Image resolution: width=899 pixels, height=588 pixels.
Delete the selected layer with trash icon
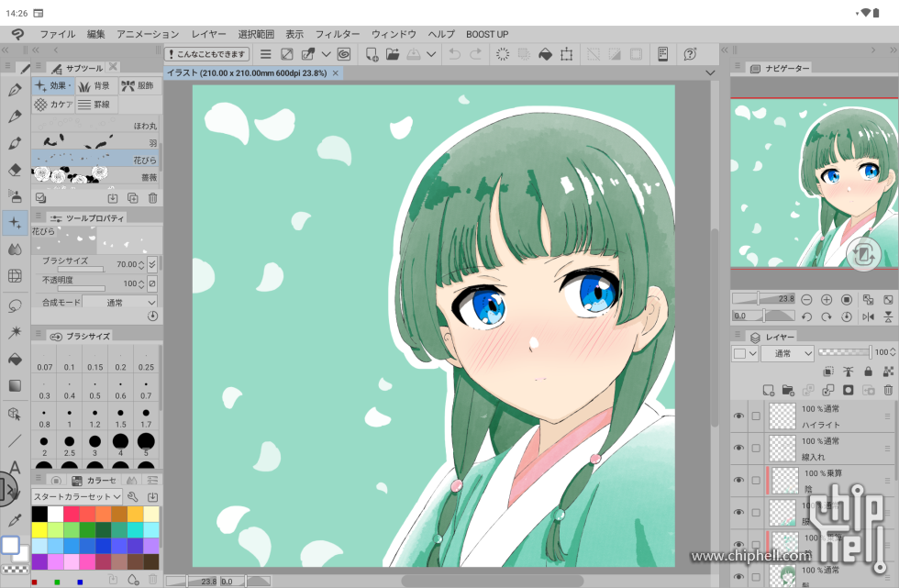(x=887, y=391)
